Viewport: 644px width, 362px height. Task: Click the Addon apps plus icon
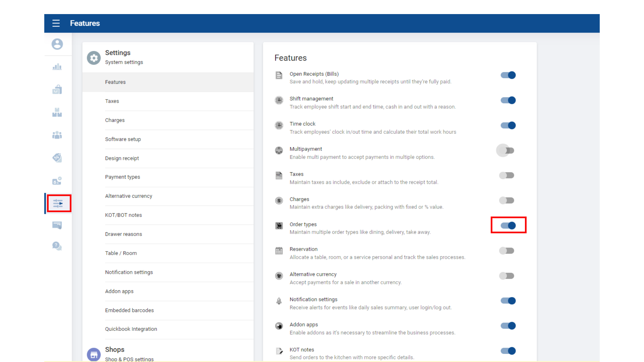coord(279,326)
